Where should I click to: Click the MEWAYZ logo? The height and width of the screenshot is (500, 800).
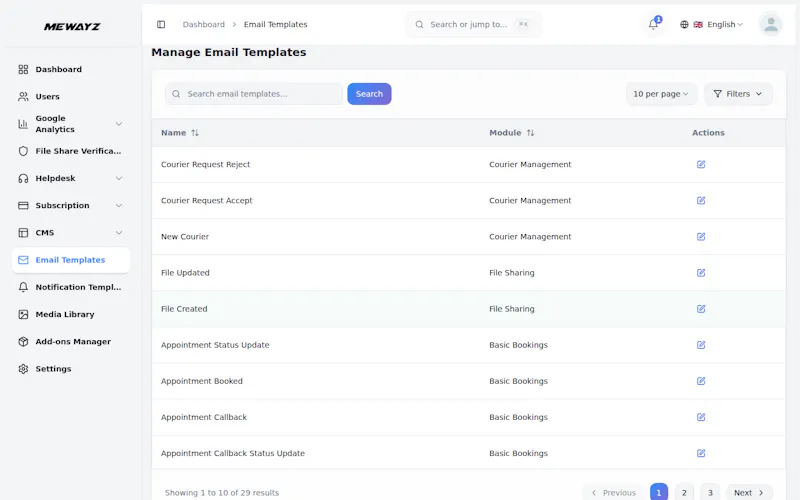[x=72, y=27]
